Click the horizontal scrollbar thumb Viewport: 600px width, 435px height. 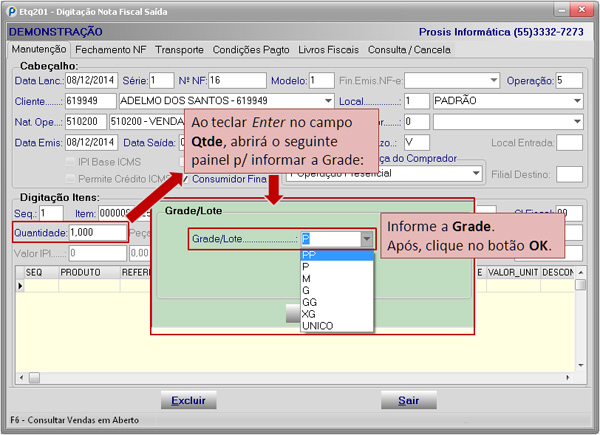34,378
